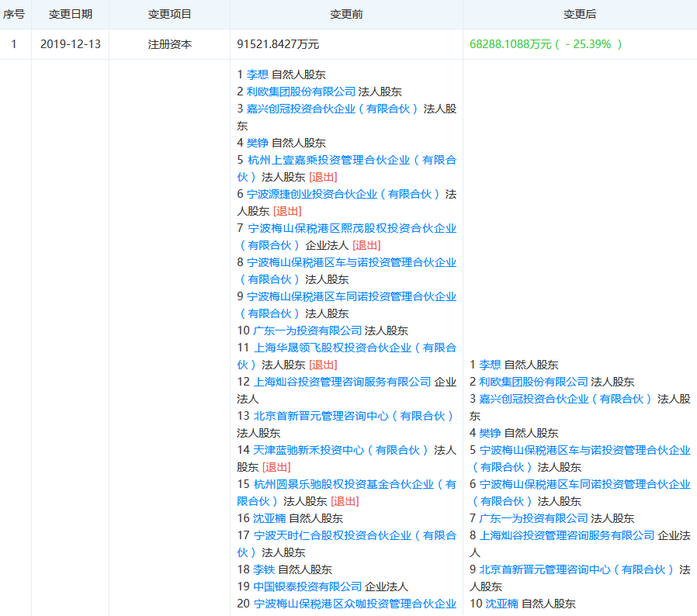Open 上海灿谷投资管理咨询服务有限公司 in 变更前 column

tap(342, 382)
